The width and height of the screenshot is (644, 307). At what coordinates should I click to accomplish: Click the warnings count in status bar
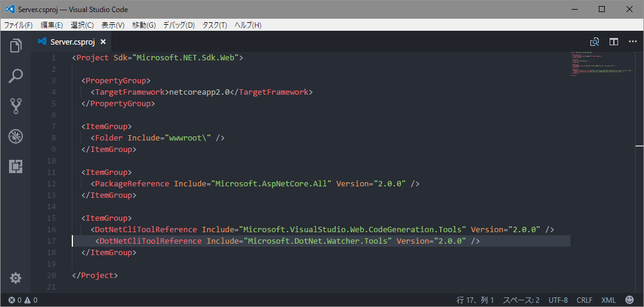coord(31,300)
